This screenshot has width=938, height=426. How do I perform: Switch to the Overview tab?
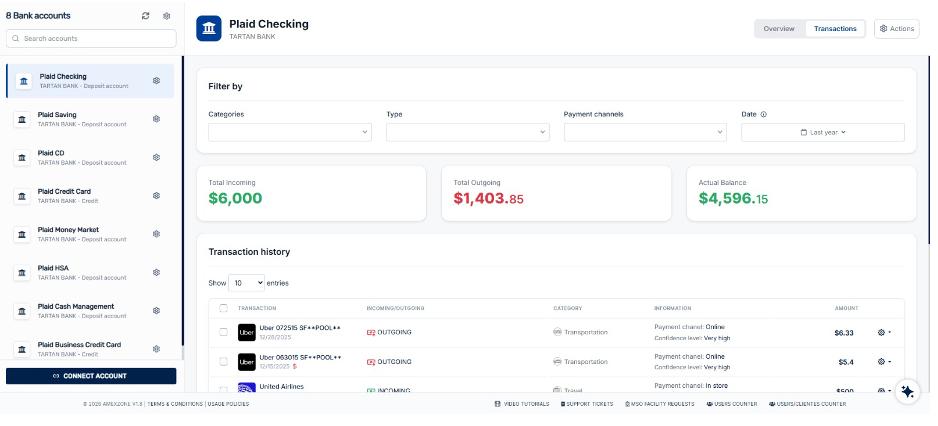[x=779, y=28]
